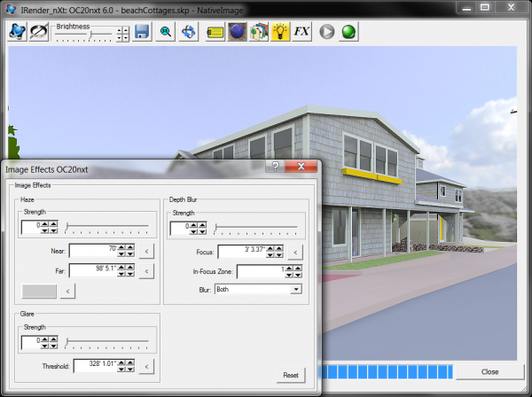Click the FX image effects icon
This screenshot has width=532, height=397.
click(302, 32)
